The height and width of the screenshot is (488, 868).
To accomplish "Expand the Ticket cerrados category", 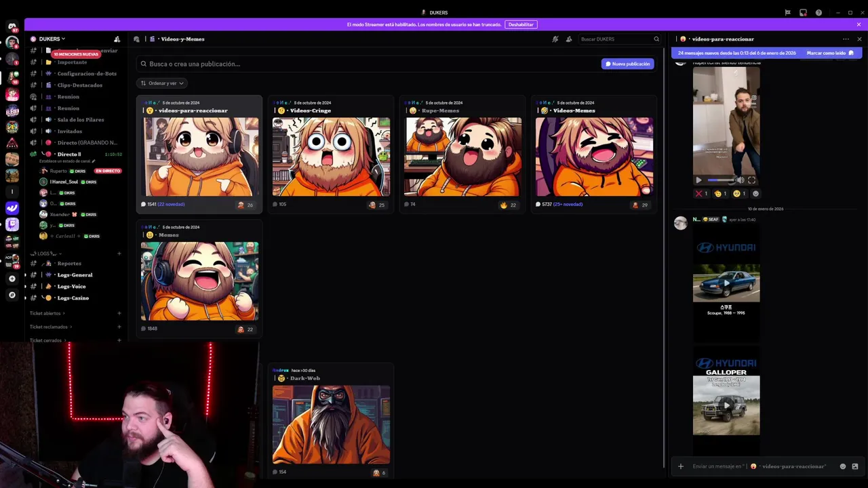I will (x=47, y=340).
